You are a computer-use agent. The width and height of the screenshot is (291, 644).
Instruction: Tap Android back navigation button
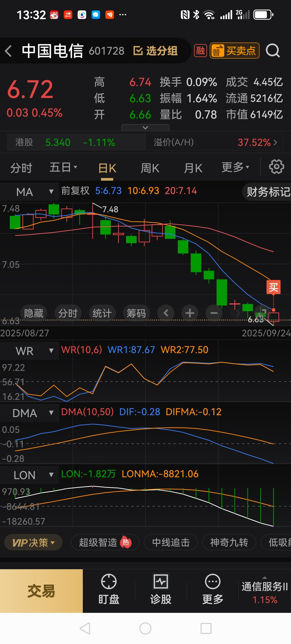click(x=85, y=628)
